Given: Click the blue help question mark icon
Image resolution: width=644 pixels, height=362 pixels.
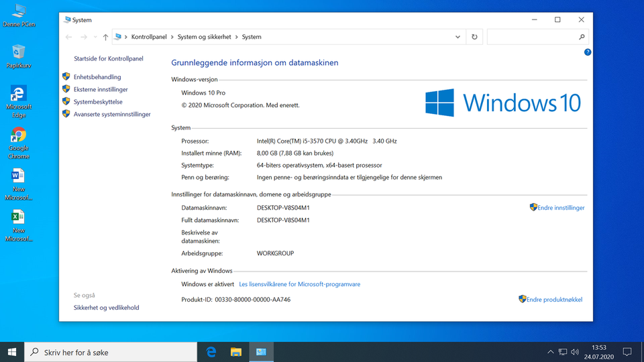Looking at the screenshot, I should coord(588,52).
